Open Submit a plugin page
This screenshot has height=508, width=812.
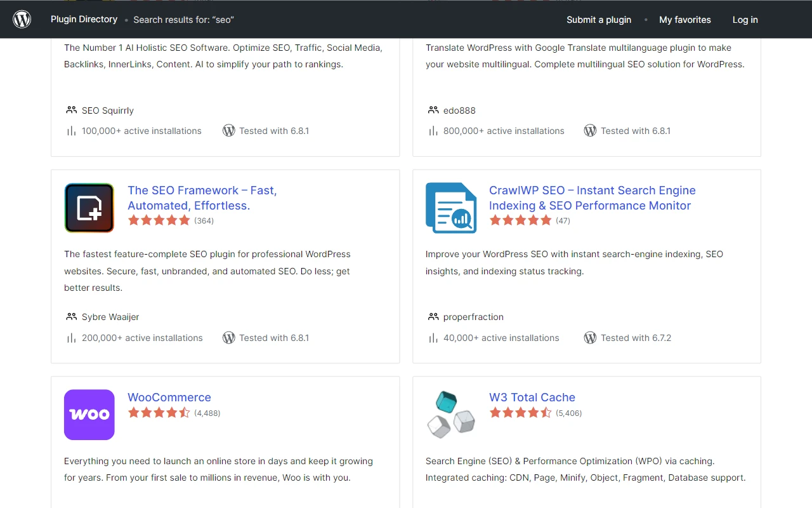coord(599,20)
